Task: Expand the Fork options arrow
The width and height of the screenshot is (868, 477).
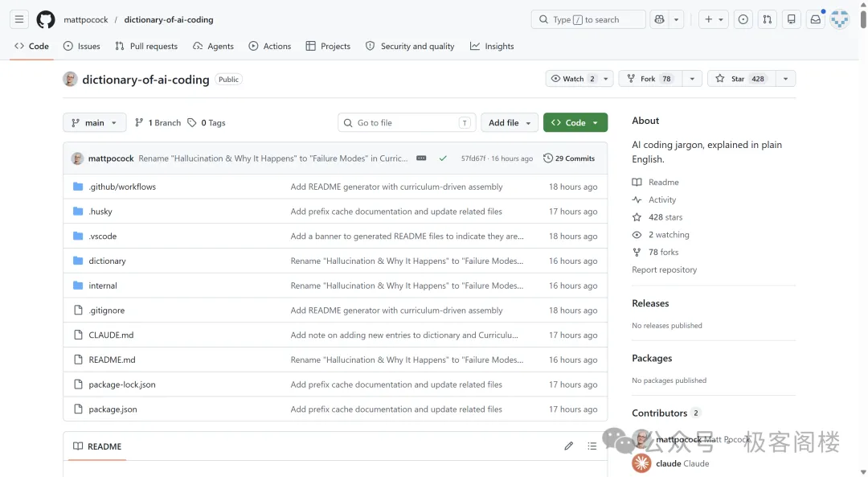Action: 692,79
